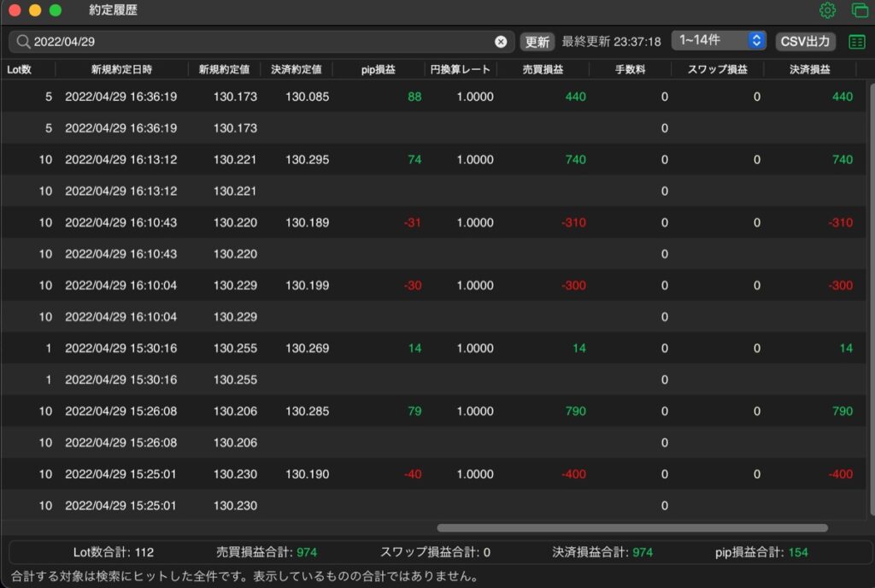Sort by 決済損益 column header

click(809, 70)
